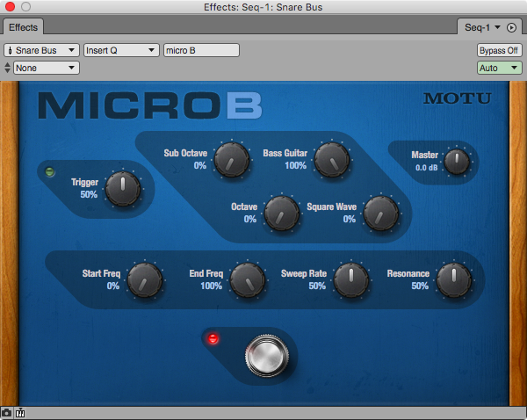Screen dimensions: 527x420
Task: Click the Master 0.0 dB value
Action: point(427,168)
